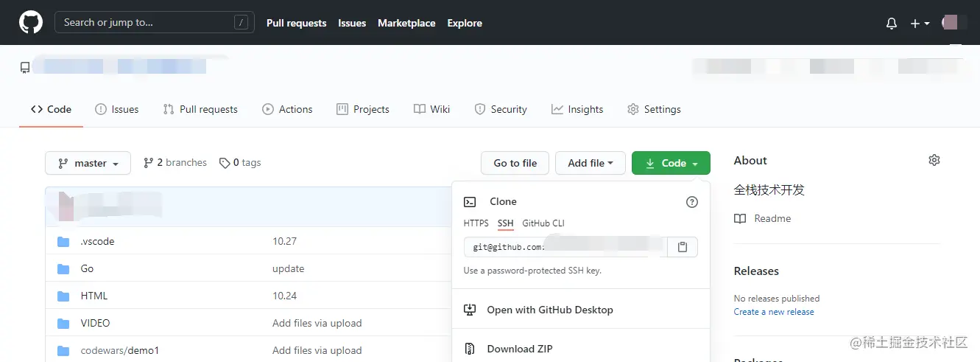Click the 0 tags icon link
Image resolution: width=980 pixels, height=362 pixels.
point(240,163)
